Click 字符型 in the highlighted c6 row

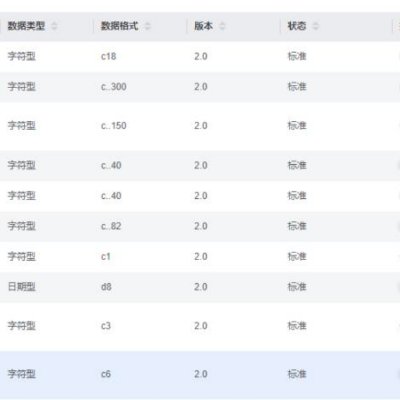coord(22,374)
